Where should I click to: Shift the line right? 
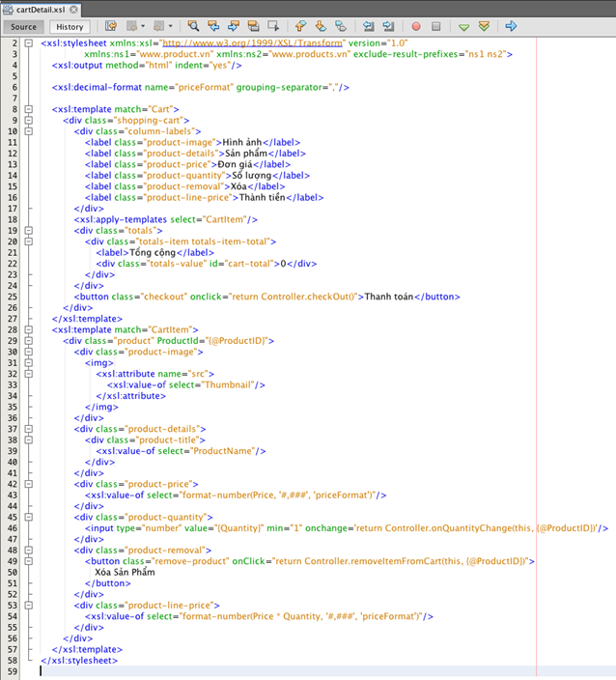click(388, 26)
